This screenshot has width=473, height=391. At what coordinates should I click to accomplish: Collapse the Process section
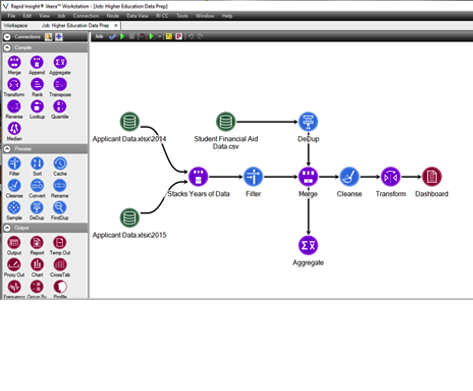point(7,149)
